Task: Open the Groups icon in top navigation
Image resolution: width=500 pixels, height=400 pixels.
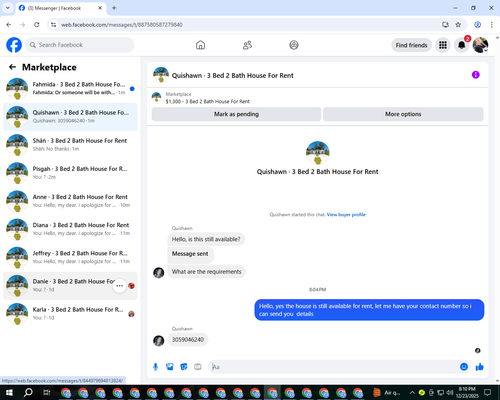Action: tap(294, 45)
